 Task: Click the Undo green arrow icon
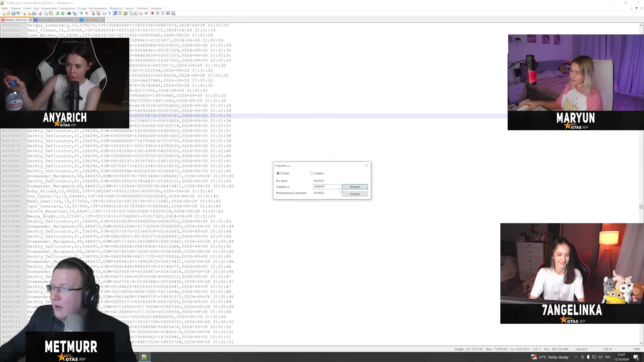(x=57, y=13)
